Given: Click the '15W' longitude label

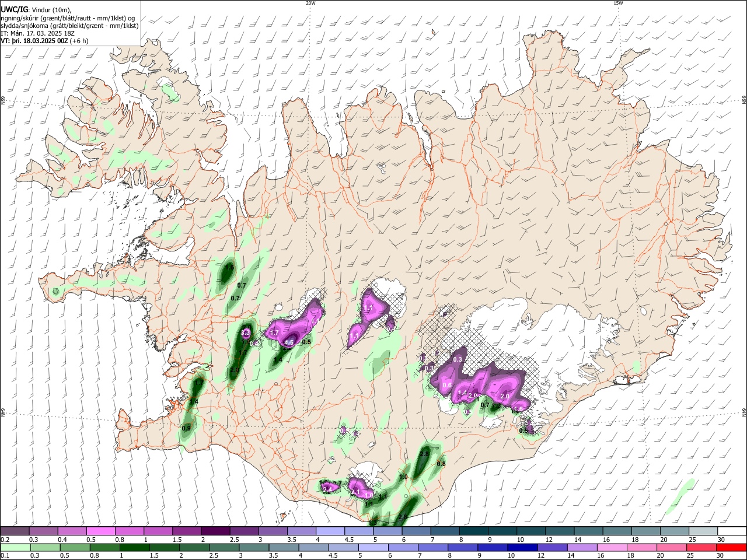Looking at the screenshot, I should click(x=618, y=3).
